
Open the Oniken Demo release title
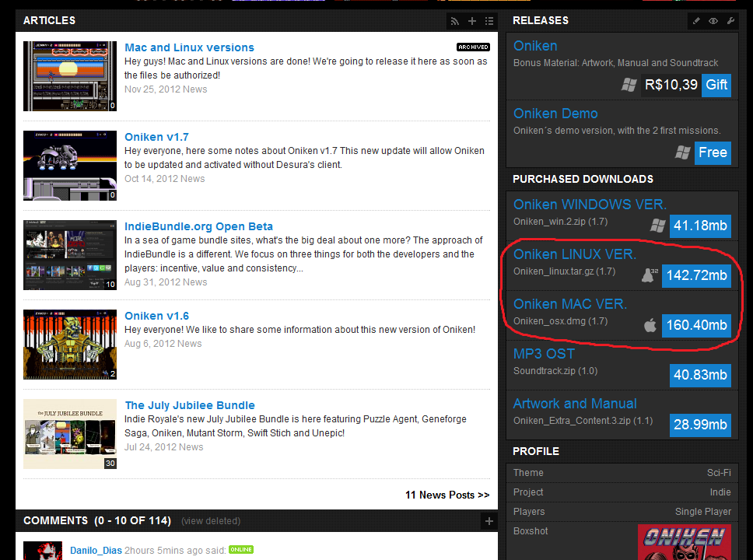click(x=555, y=114)
